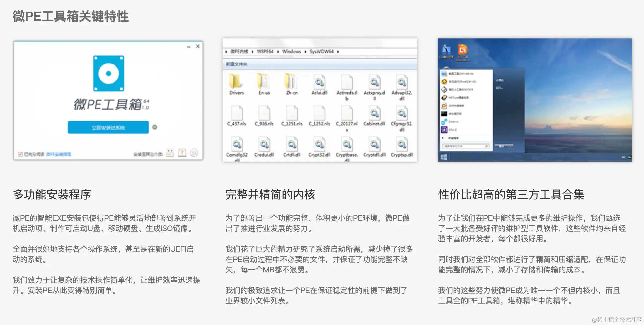
Task: Select the Zh-cn folder
Action: 292,84
